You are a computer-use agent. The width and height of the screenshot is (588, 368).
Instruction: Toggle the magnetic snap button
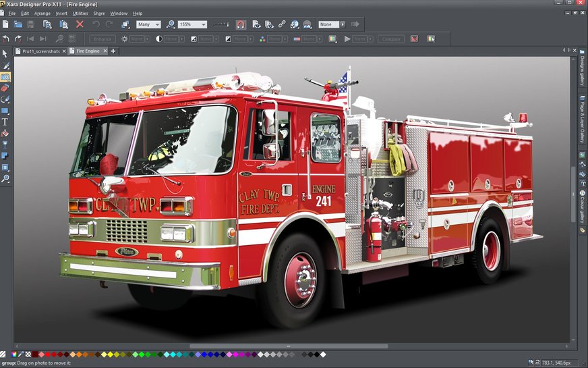241,24
